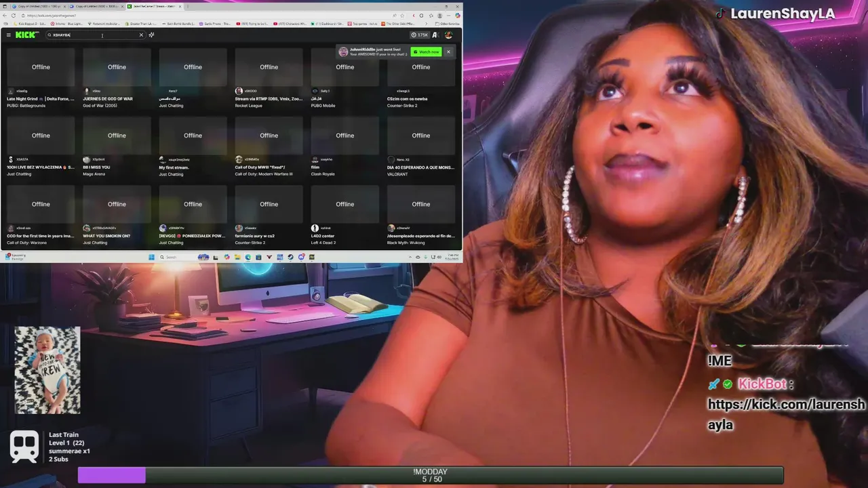Dismiss the JohnniRiddlin live notification
868x488 pixels.
click(x=448, y=52)
